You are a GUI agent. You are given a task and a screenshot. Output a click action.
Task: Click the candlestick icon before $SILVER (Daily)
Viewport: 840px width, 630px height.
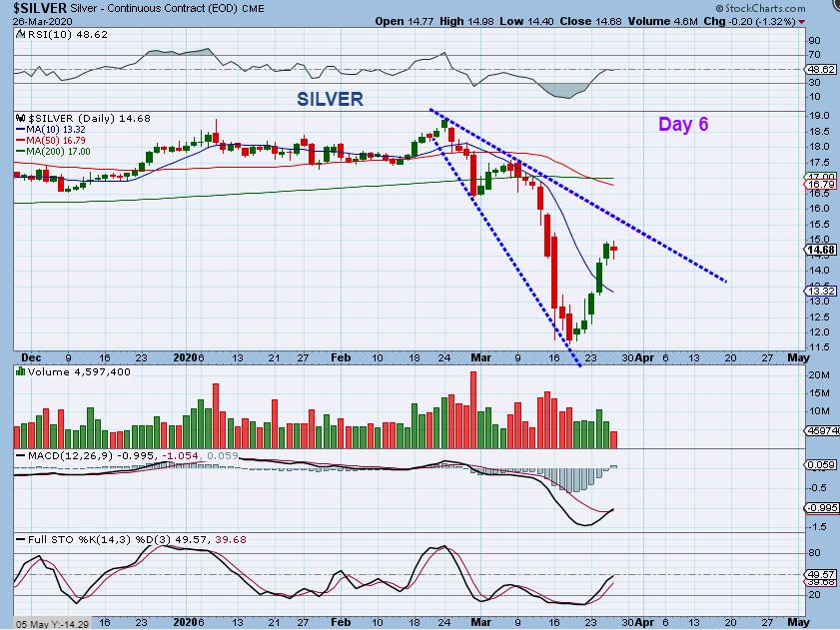point(20,119)
